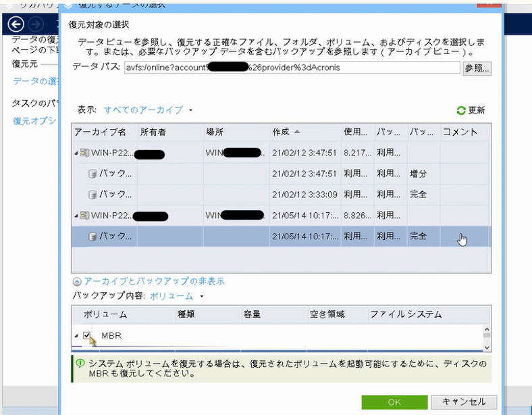Click the volume list scrollbar down arrow
Screen dimensions: 532x415
coord(487,348)
